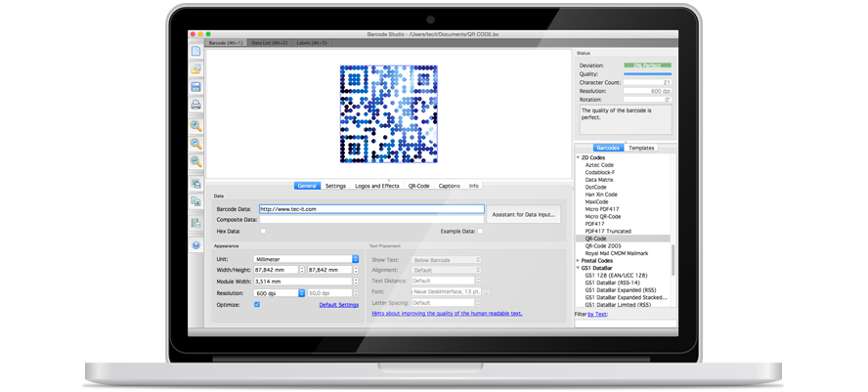This screenshot has width=868, height=392.
Task: Select Codablock-F in the list
Action: click(x=600, y=172)
